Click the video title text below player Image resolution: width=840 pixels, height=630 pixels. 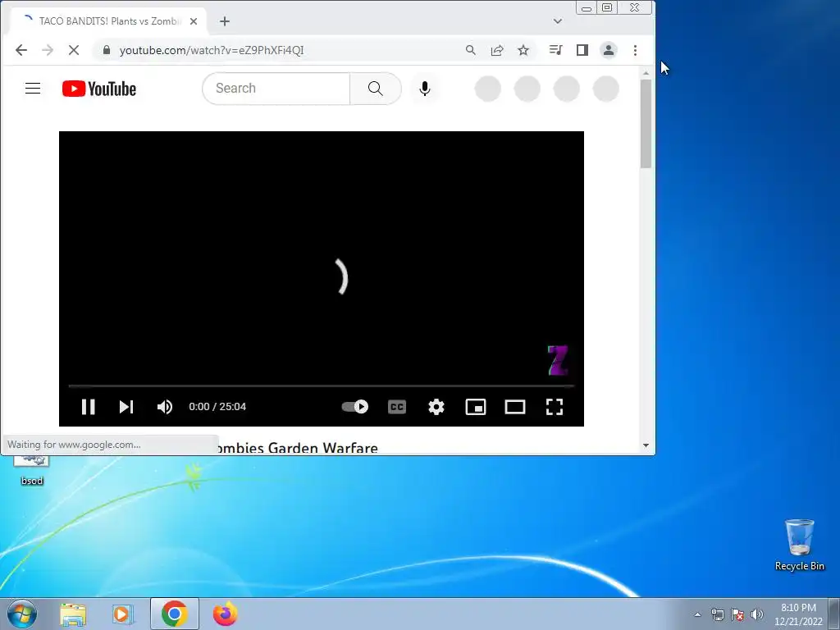[298, 448]
